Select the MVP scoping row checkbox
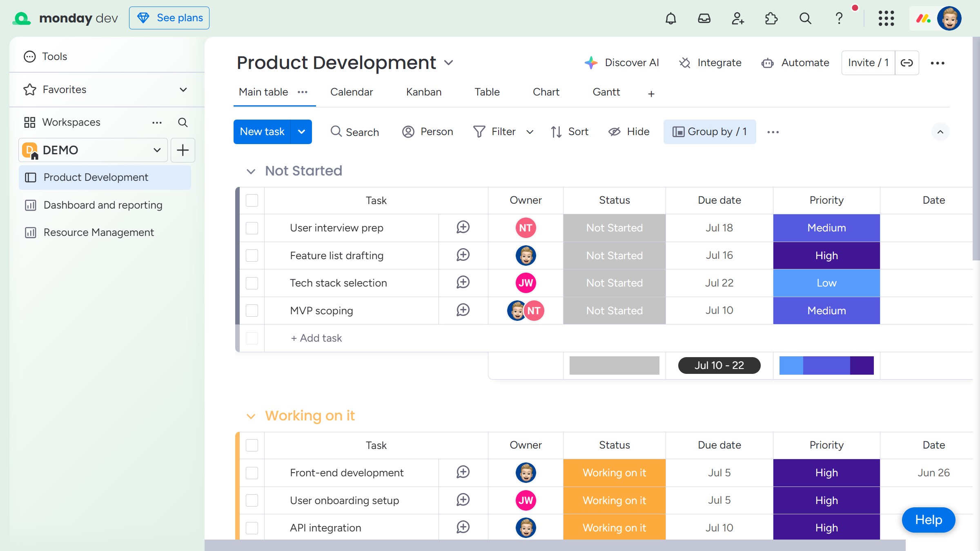The width and height of the screenshot is (980, 551). coord(252,311)
